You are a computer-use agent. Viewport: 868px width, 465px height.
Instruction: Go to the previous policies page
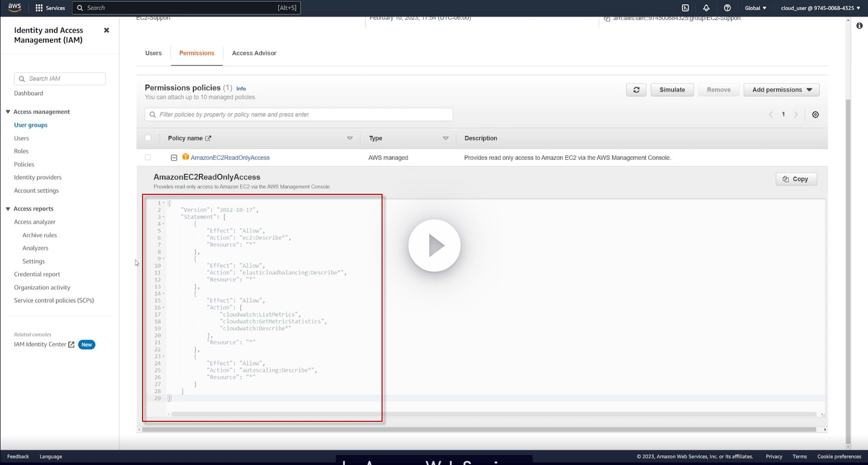[771, 114]
